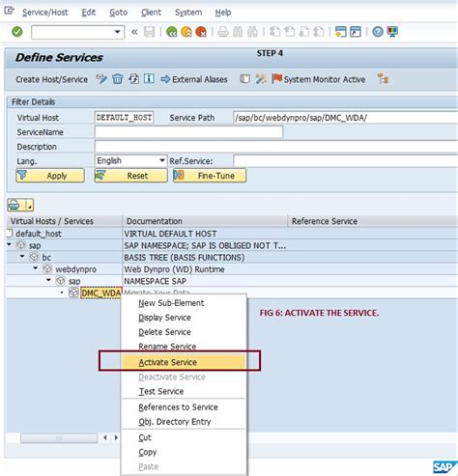The height and width of the screenshot is (476, 458).
Task: Click the Find Next binoculars icon
Action: tap(252, 32)
